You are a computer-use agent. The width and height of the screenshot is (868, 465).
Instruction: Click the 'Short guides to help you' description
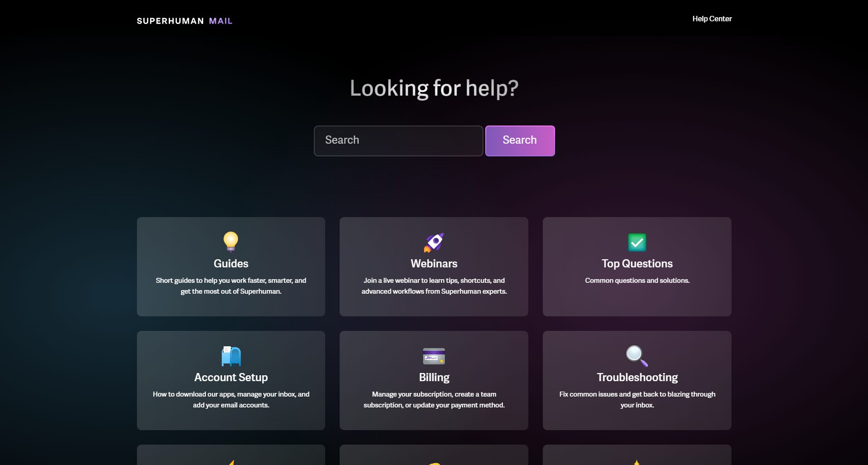pyautogui.click(x=231, y=286)
